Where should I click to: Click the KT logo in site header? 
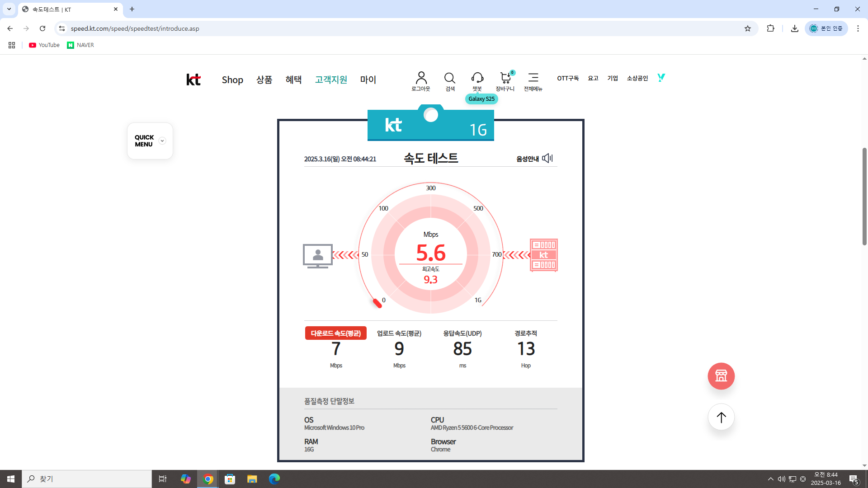click(193, 80)
